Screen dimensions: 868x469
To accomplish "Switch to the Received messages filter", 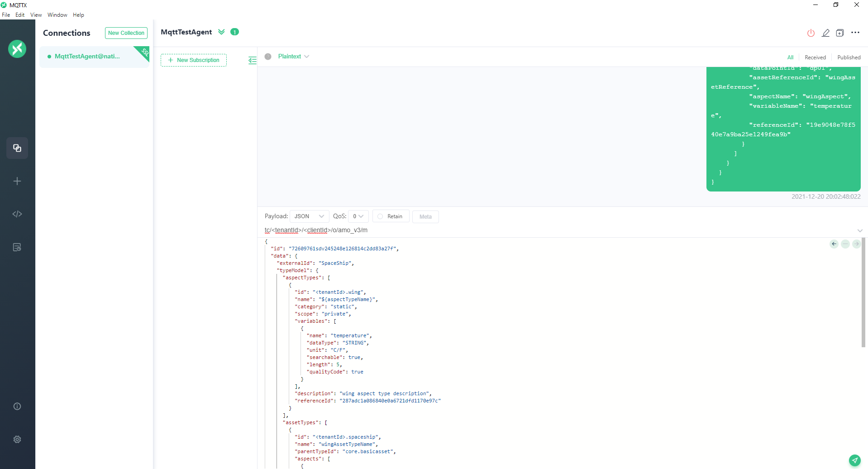I will click(815, 57).
